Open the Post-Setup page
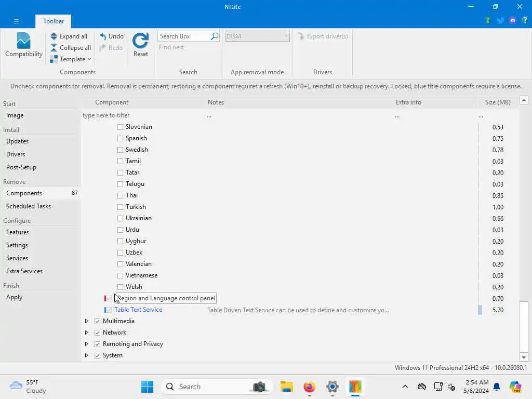532x399 pixels. [x=21, y=167]
